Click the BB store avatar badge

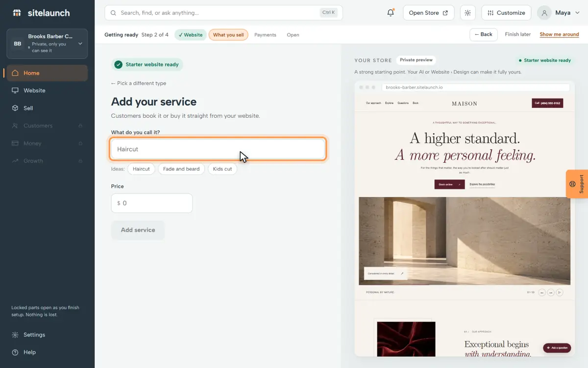click(18, 44)
